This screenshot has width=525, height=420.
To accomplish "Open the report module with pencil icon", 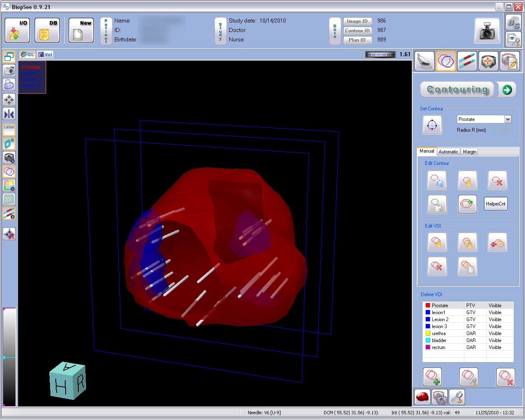I will (x=510, y=62).
